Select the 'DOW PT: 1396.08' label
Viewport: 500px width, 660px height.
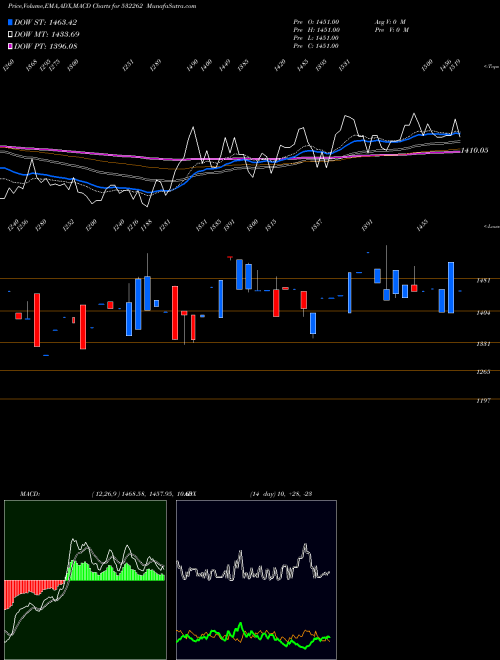45,46
